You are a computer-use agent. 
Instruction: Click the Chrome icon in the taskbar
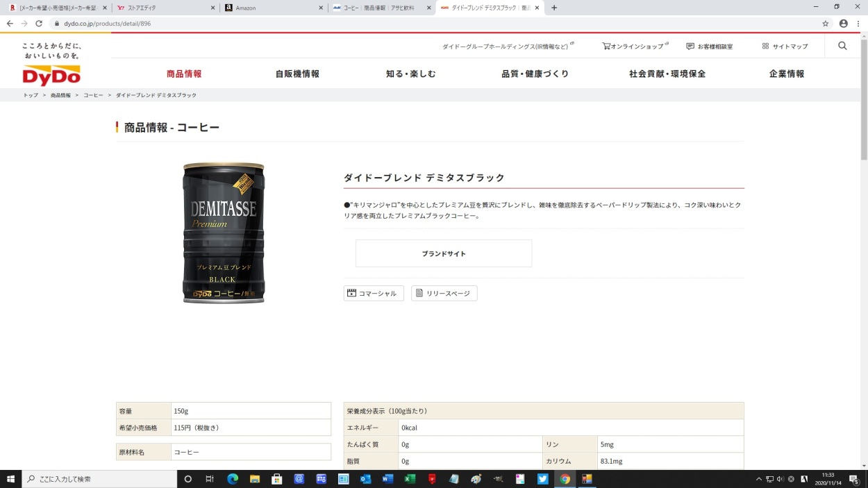(565, 479)
